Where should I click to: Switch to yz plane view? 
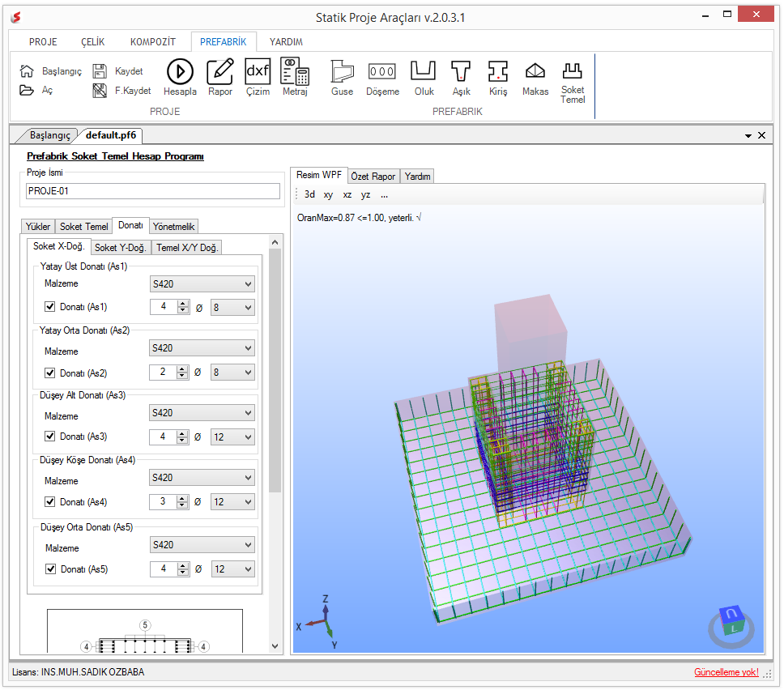365,195
